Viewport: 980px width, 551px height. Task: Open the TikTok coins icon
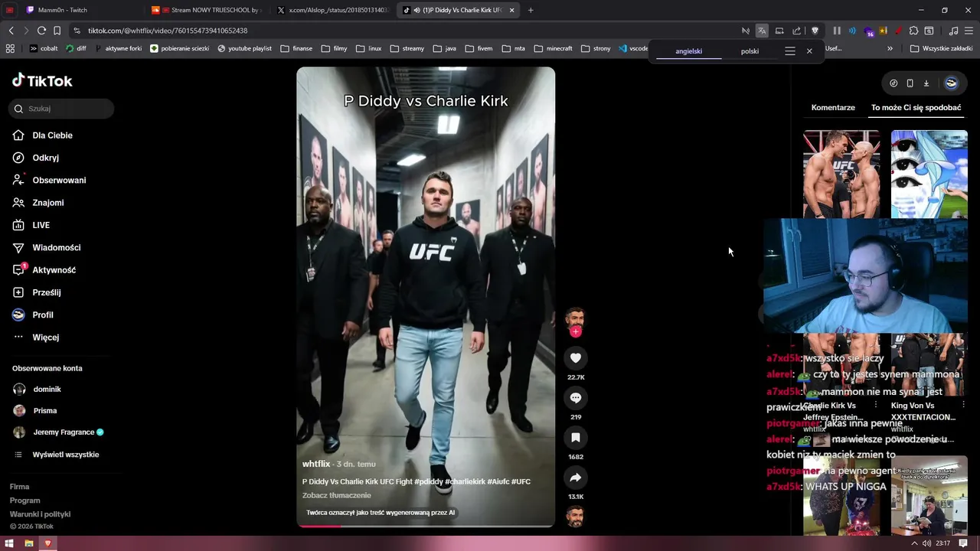pyautogui.click(x=893, y=83)
